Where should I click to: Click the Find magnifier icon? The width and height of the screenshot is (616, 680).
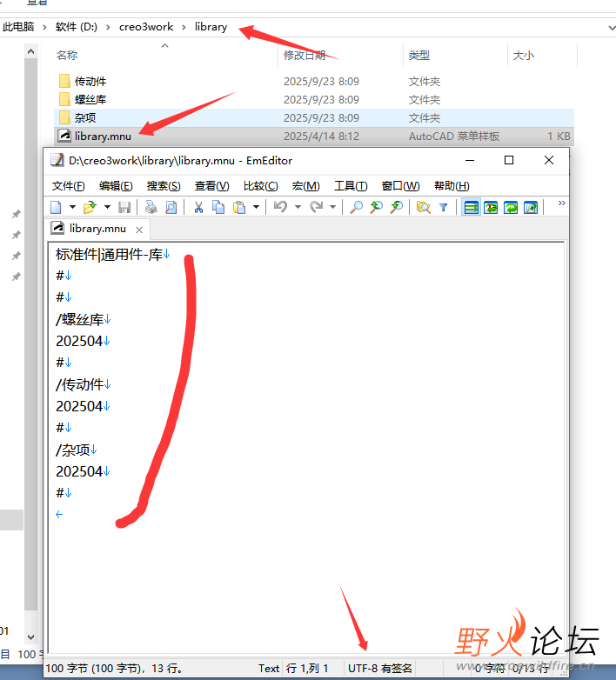point(356,207)
